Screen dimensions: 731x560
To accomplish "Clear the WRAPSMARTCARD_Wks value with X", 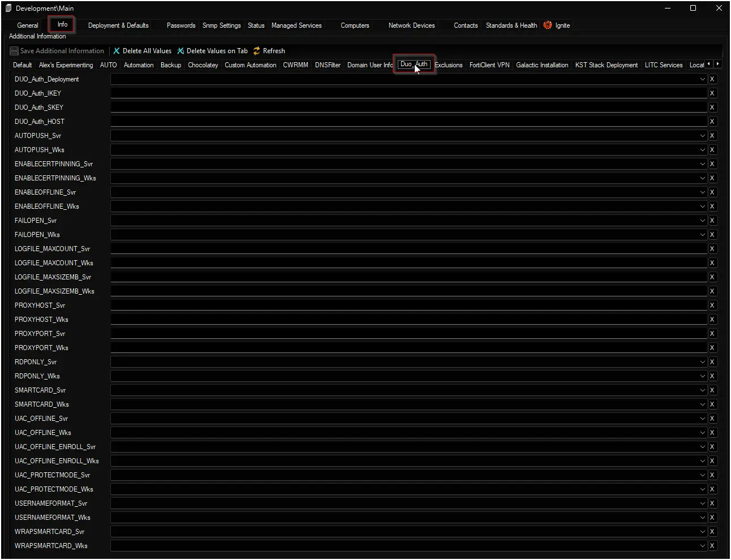I will tap(712, 546).
